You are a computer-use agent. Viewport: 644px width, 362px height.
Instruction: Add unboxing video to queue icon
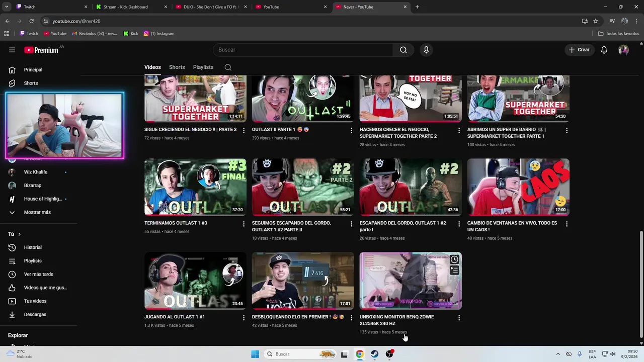coord(454,270)
